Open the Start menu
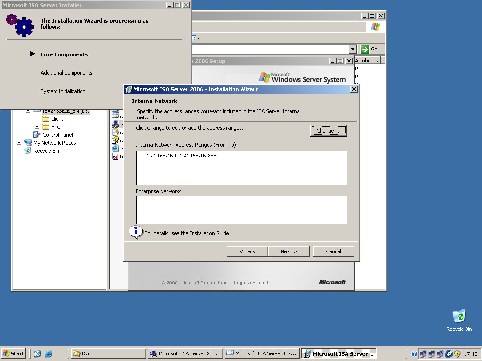The height and width of the screenshot is (361, 482). coord(13,353)
